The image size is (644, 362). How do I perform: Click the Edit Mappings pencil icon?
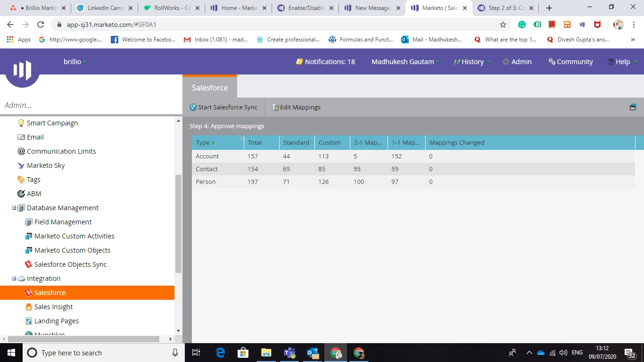click(x=276, y=107)
